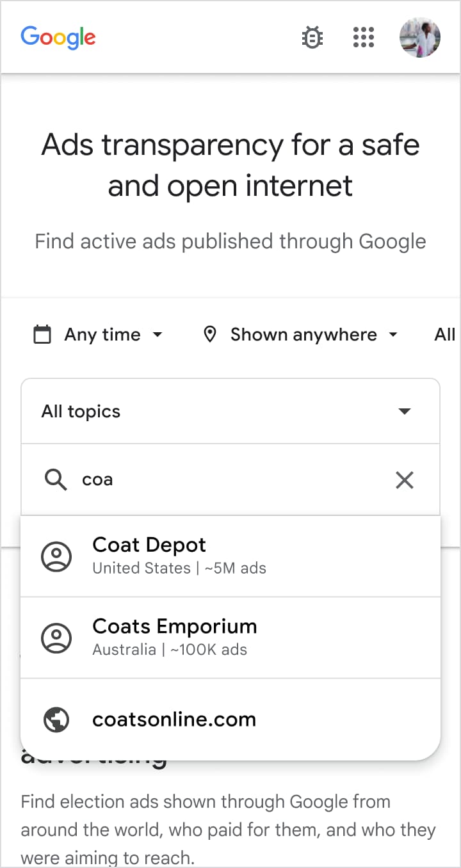The width and height of the screenshot is (461, 868).
Task: Select the Coat Depot suggestion
Action: 230,556
